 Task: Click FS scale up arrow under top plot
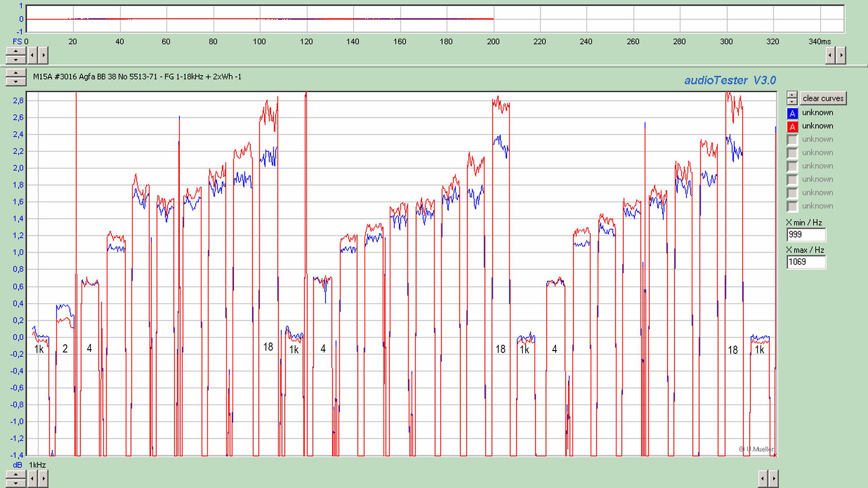(16, 52)
